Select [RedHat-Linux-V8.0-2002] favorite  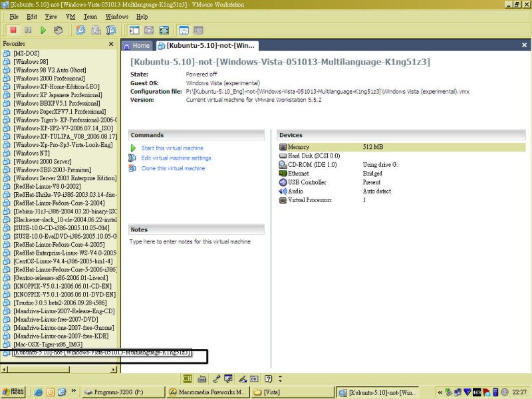(47, 186)
